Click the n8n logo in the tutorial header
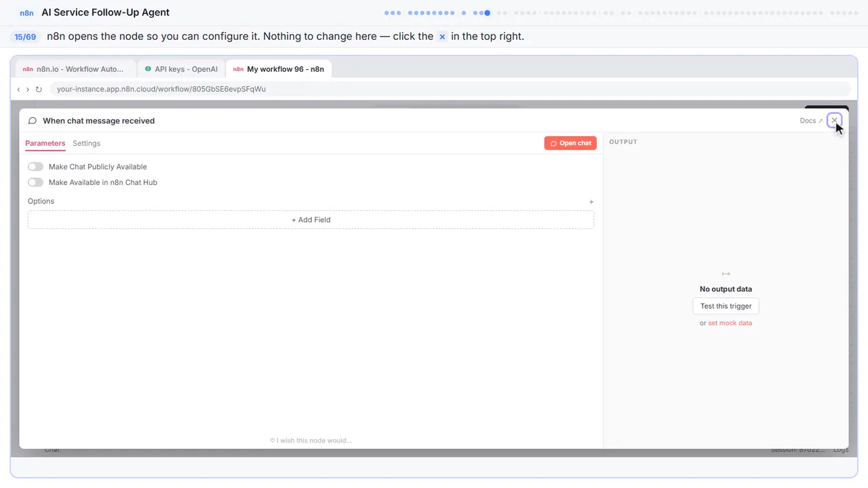Screen dimensions: 868x488 27,13
